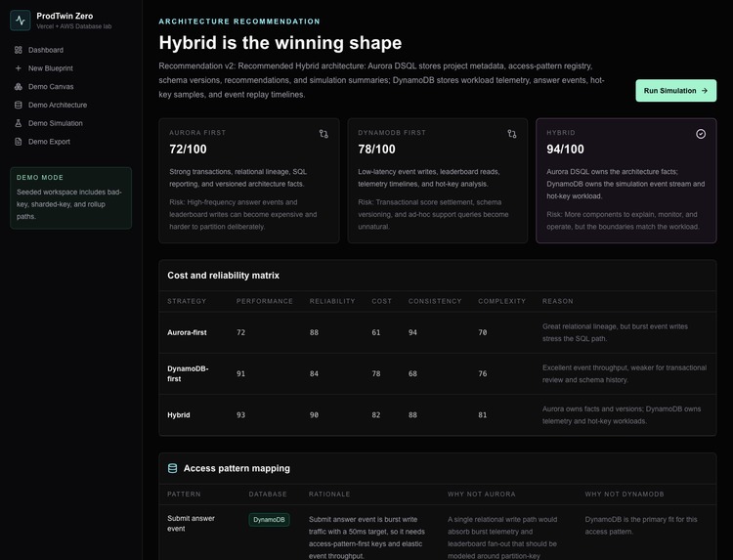Image resolution: width=733 pixels, height=560 pixels.
Task: Open New Blueprint from sidebar
Action: click(70, 68)
